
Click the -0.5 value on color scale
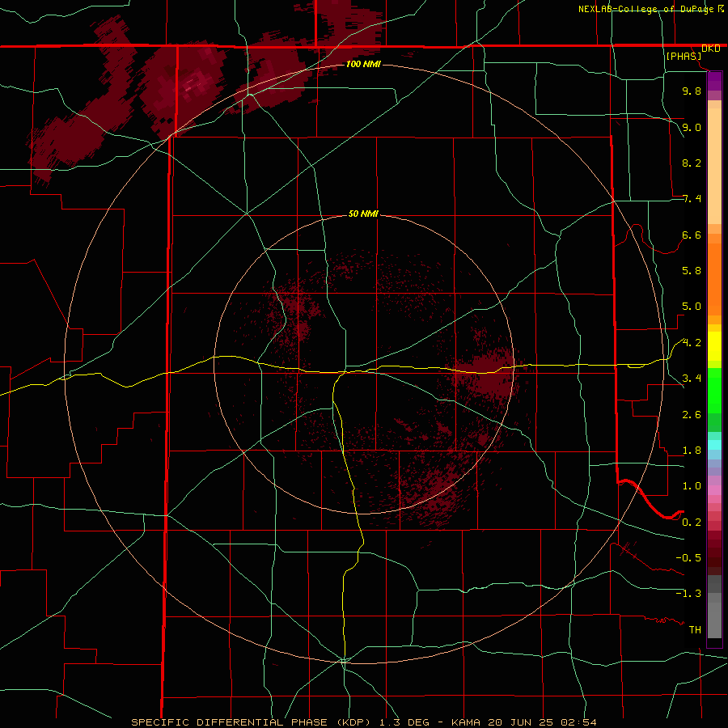(688, 558)
